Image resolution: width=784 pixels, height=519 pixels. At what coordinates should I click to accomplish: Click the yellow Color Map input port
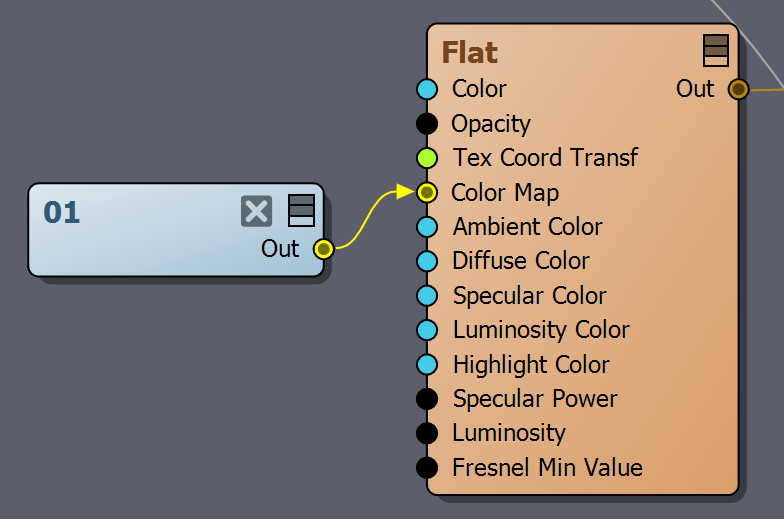coord(427,192)
